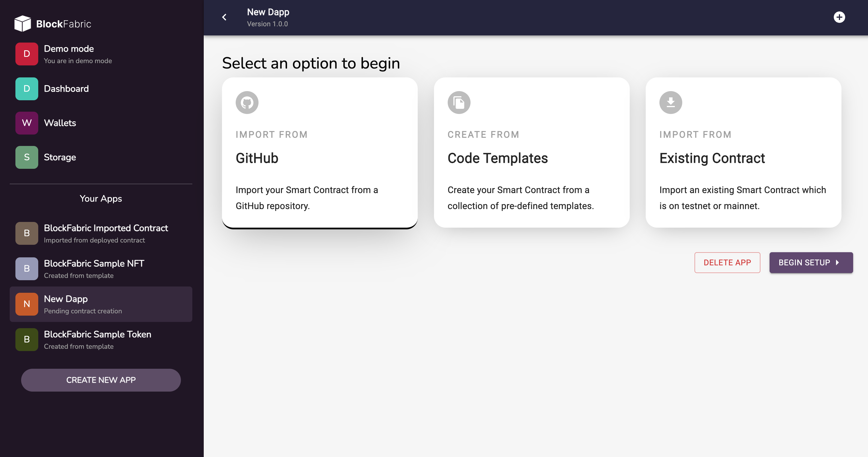Click the Existing Contract download icon

pyautogui.click(x=671, y=103)
